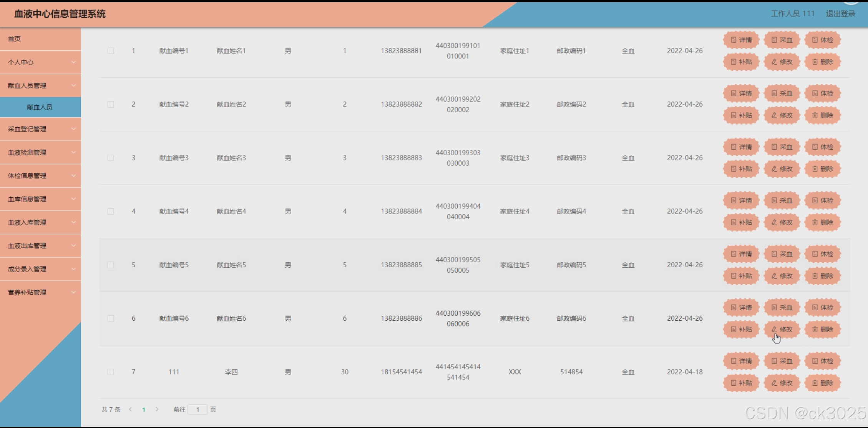Select checkbox of donor row 4
The height and width of the screenshot is (428, 868).
[111, 212]
